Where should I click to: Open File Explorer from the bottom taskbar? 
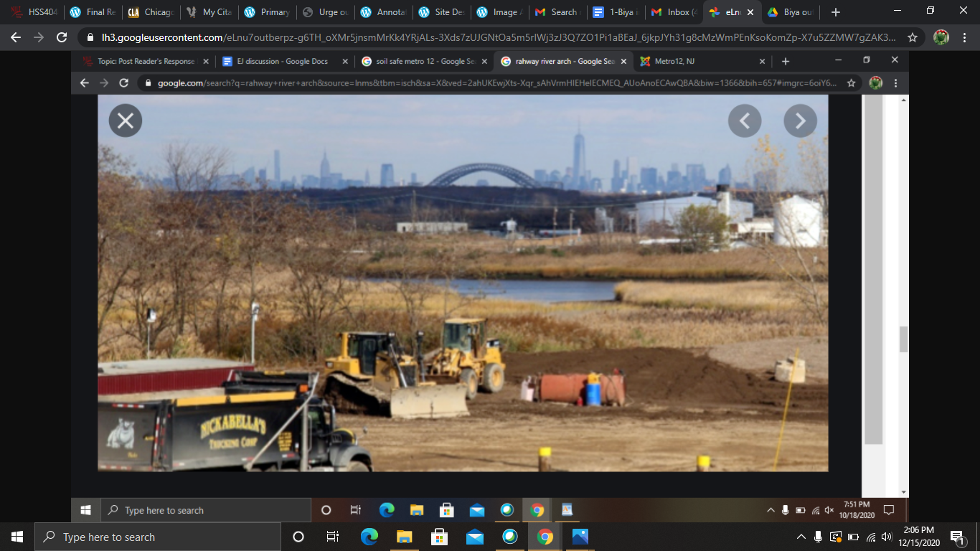click(404, 537)
